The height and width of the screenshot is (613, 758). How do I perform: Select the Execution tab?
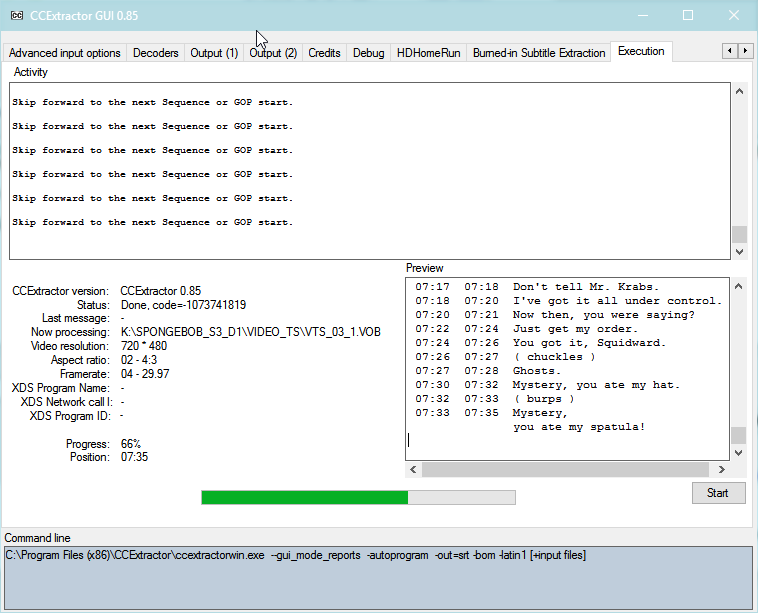(x=641, y=51)
